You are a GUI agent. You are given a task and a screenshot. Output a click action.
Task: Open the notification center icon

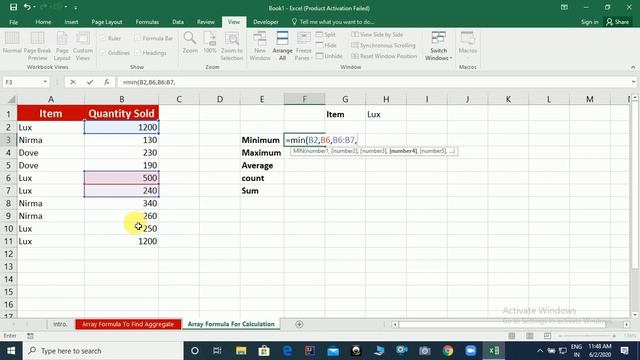pyautogui.click(x=624, y=351)
